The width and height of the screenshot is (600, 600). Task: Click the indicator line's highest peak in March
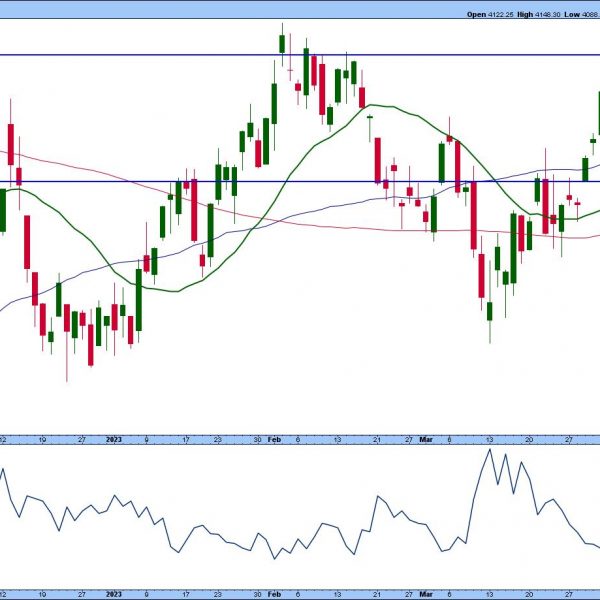click(x=489, y=450)
